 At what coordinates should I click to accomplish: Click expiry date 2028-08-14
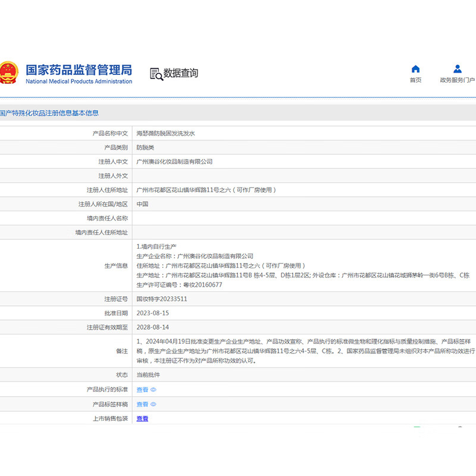pos(152,327)
